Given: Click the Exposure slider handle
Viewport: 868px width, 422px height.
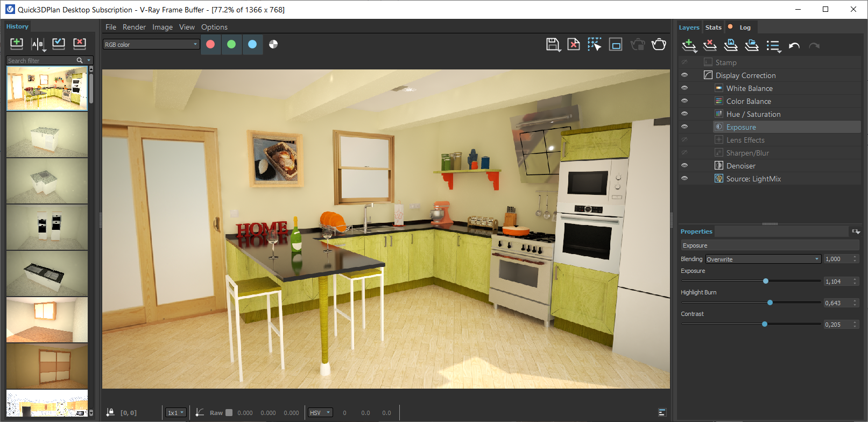Looking at the screenshot, I should tap(766, 281).
